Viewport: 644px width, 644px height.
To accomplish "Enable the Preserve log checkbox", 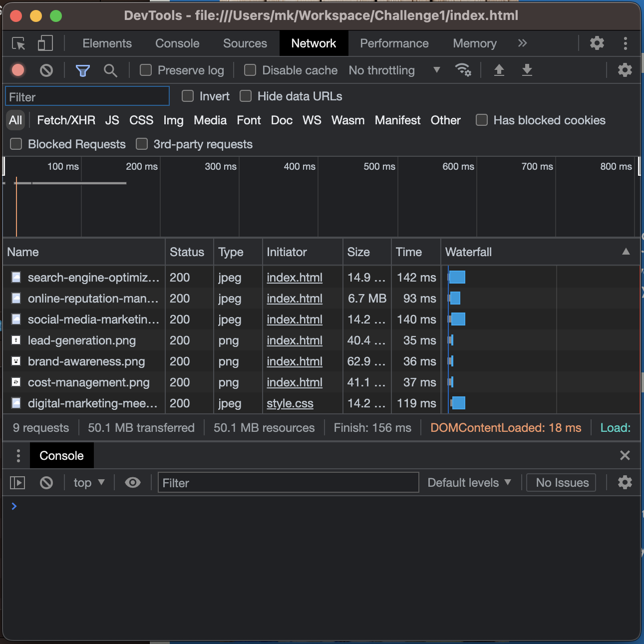I will coord(146,70).
